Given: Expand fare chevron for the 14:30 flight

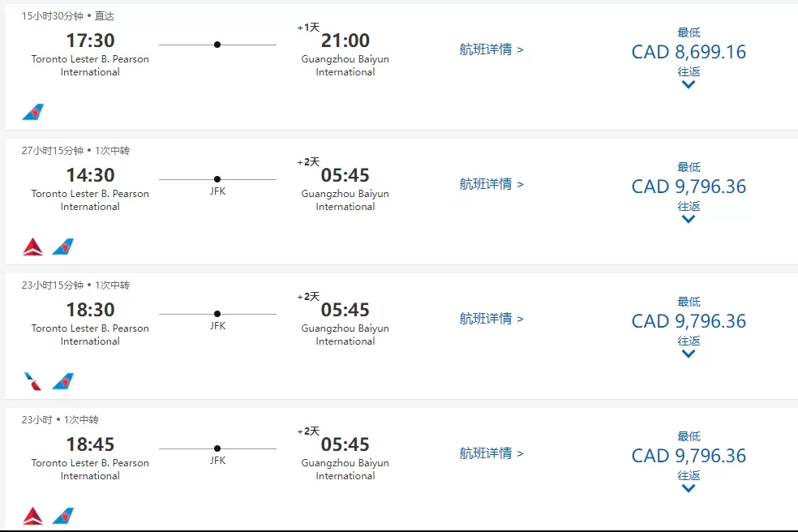Looking at the screenshot, I should click(x=688, y=220).
